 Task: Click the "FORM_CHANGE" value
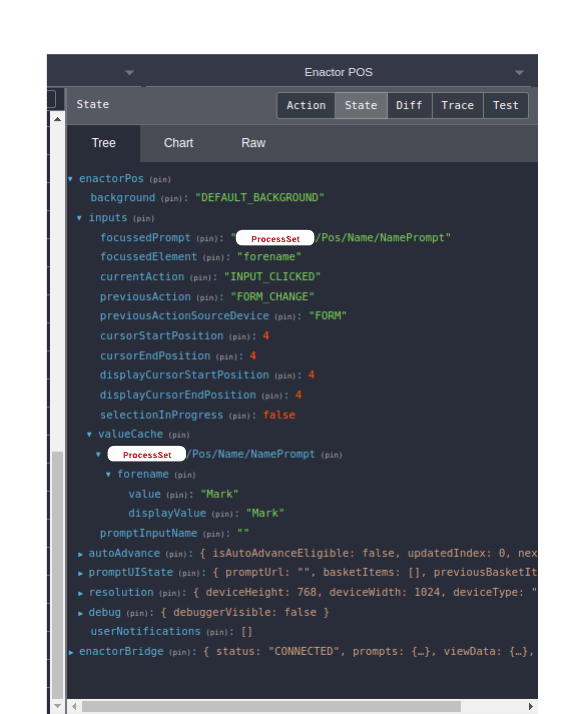[272, 297]
